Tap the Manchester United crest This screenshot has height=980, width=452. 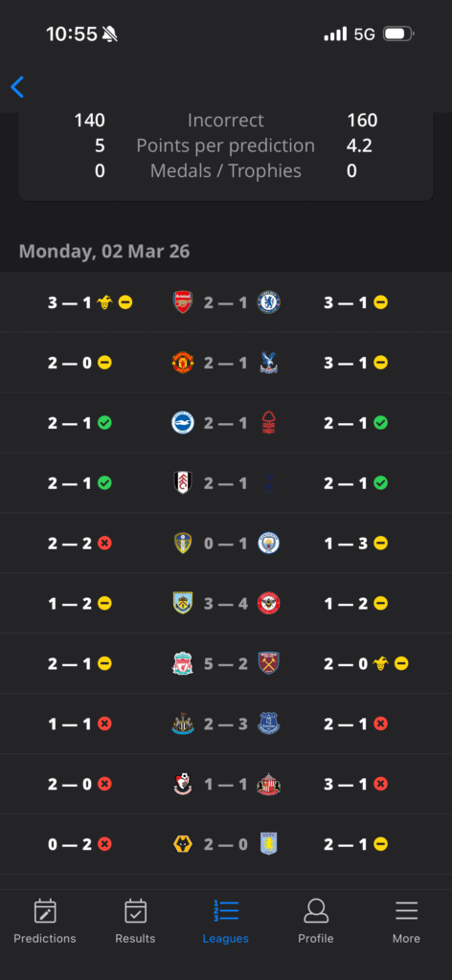click(183, 363)
